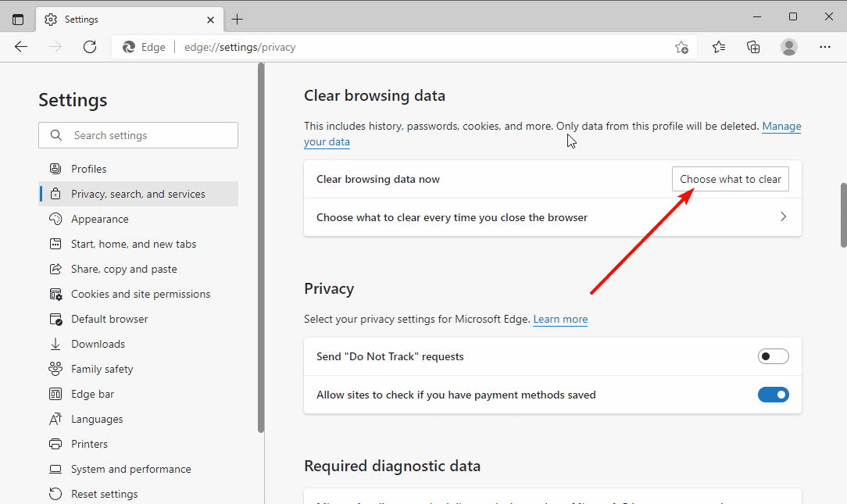Click the Default browser icon
Image resolution: width=847 pixels, height=504 pixels.
point(55,319)
